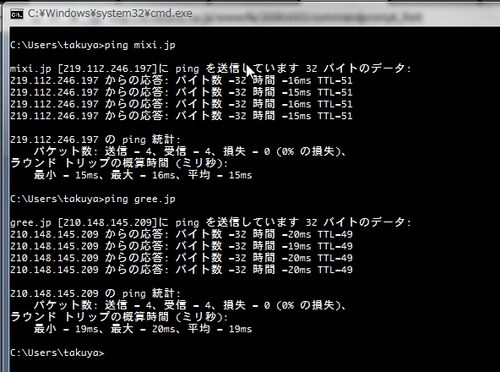This screenshot has width=500, height=372.
Task: Select the '210.148.145.209 の ping 統計:' heading
Action: pyautogui.click(x=95, y=293)
